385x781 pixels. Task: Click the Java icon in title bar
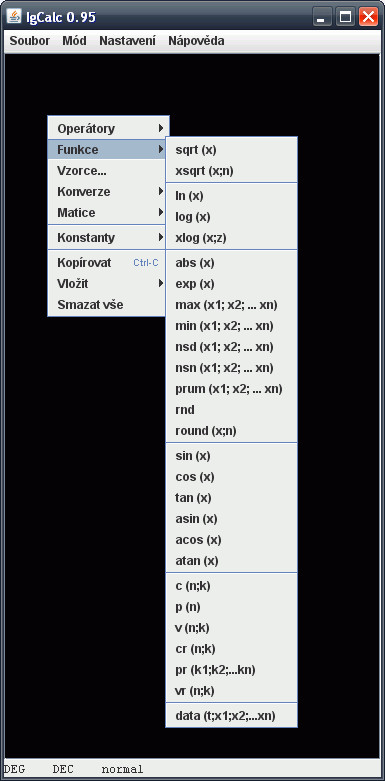tap(14, 17)
